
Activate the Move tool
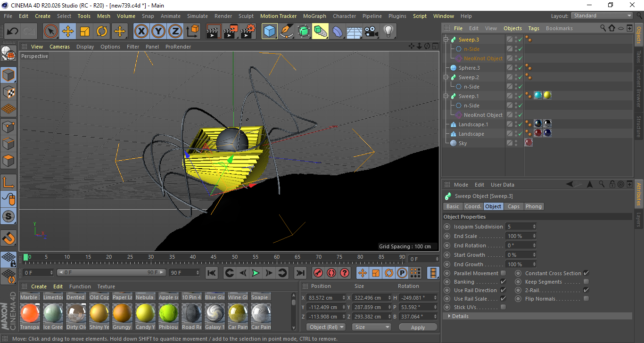click(68, 32)
